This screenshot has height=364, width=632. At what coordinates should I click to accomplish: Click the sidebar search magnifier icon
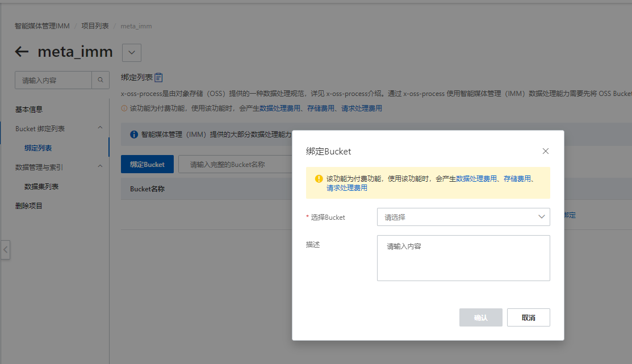point(101,80)
